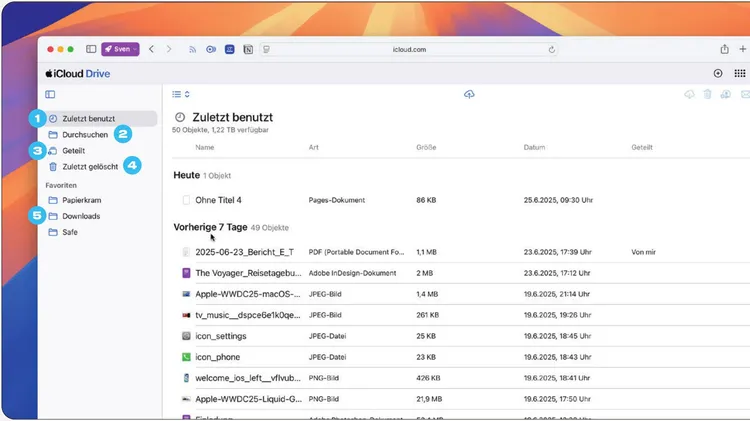The width and height of the screenshot is (750, 421).
Task: Click the icloud.com address bar
Action: (409, 49)
